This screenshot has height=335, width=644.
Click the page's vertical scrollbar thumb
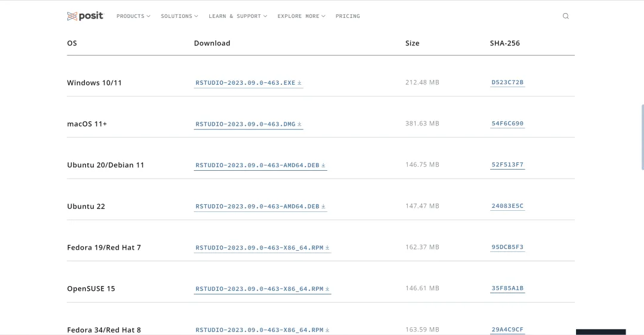[642, 137]
